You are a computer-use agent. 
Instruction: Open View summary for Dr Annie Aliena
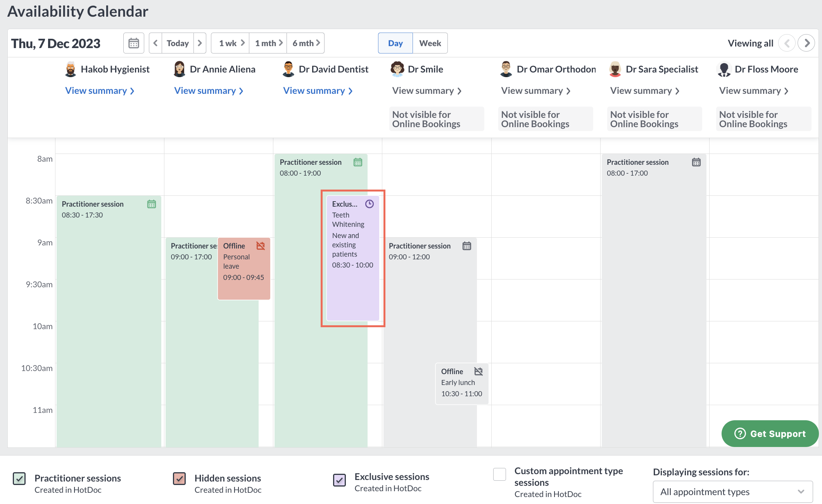209,91
